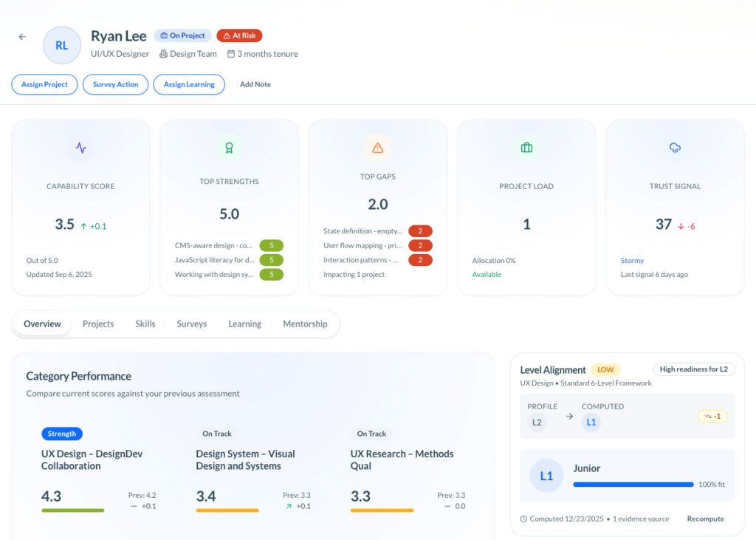Screen dimensions: 756x540
Task: Click Add Note near the top actions
Action: point(255,84)
